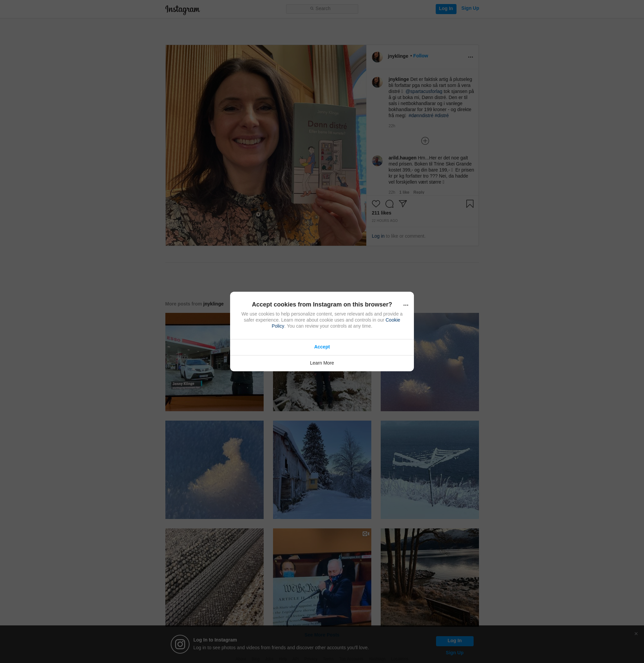Save post with bookmark icon
Screen dimensions: 644x663
coord(470,204)
